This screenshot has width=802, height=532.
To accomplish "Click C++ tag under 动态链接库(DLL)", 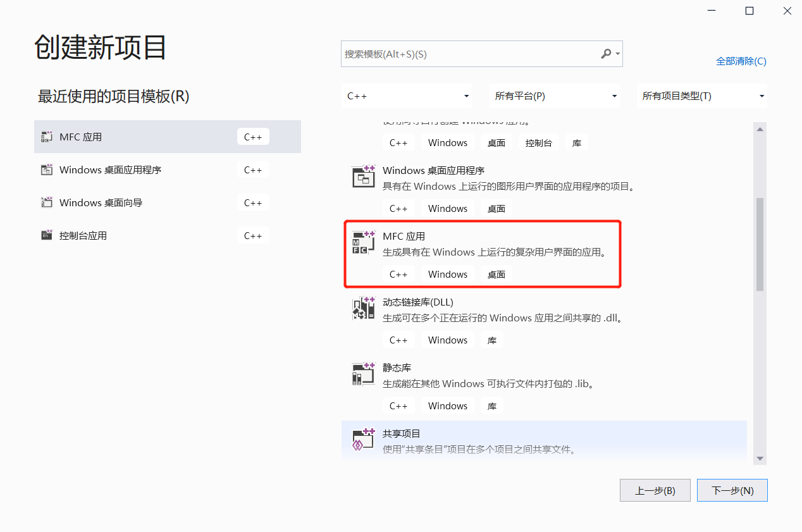I will pos(398,340).
